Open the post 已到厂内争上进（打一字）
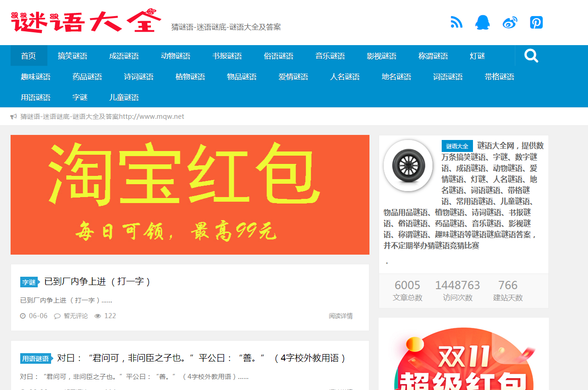588x390 pixels. [x=98, y=281]
